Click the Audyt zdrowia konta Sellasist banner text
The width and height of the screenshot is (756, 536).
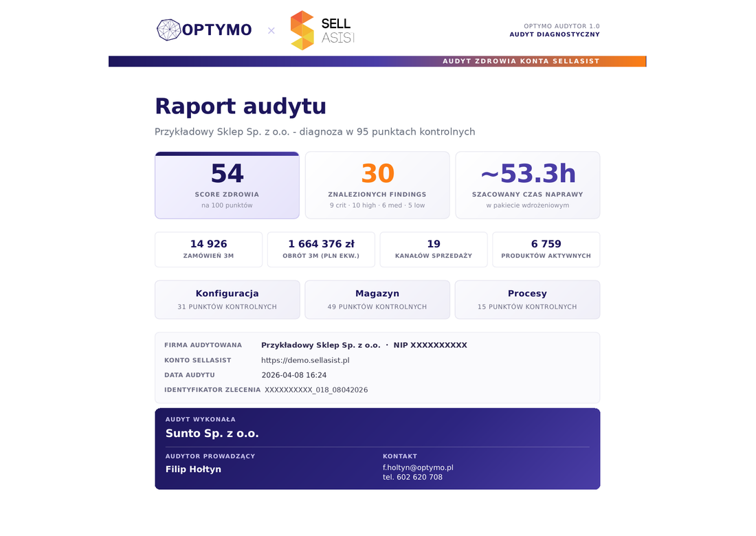click(x=521, y=61)
